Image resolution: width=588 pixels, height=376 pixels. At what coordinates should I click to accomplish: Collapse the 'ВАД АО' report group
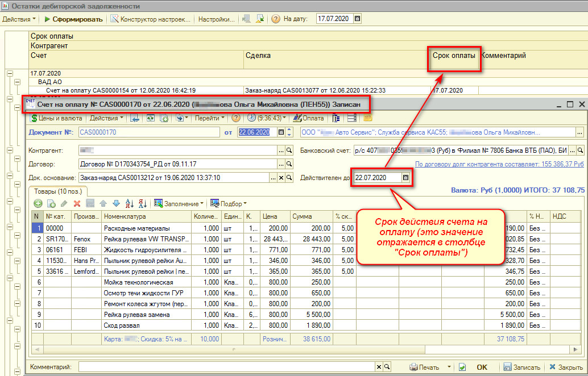point(17,82)
